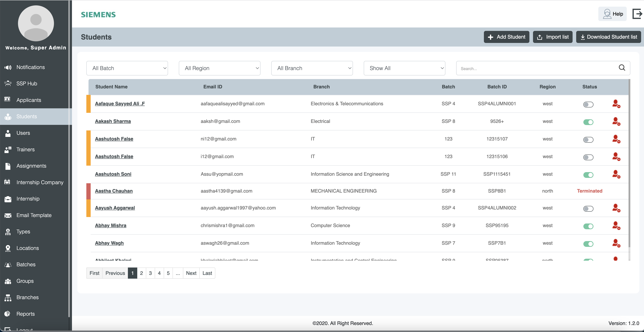
Task: Click the Add Student button
Action: pos(506,37)
